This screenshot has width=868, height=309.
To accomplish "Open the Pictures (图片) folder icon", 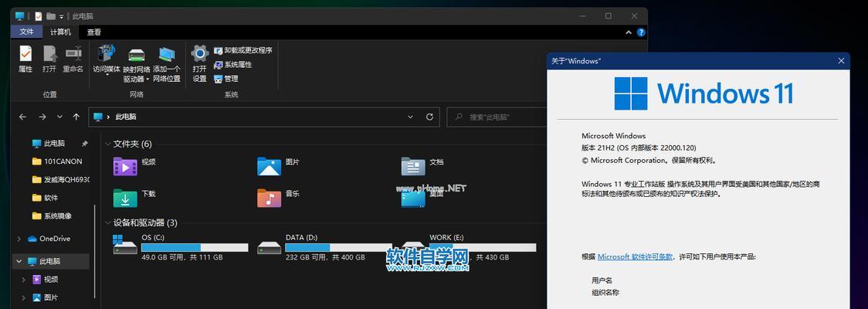I will tap(269, 166).
